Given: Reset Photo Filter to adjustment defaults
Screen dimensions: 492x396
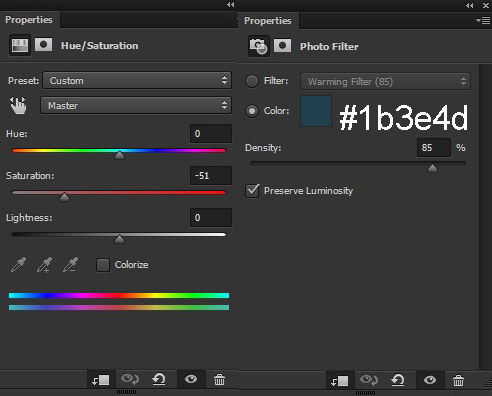Looking at the screenshot, I should tap(398, 380).
